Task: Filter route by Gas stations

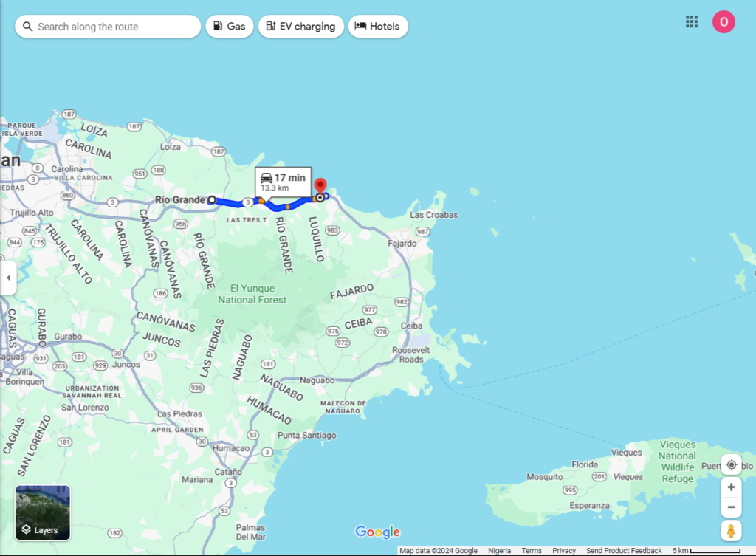Action: 229,27
